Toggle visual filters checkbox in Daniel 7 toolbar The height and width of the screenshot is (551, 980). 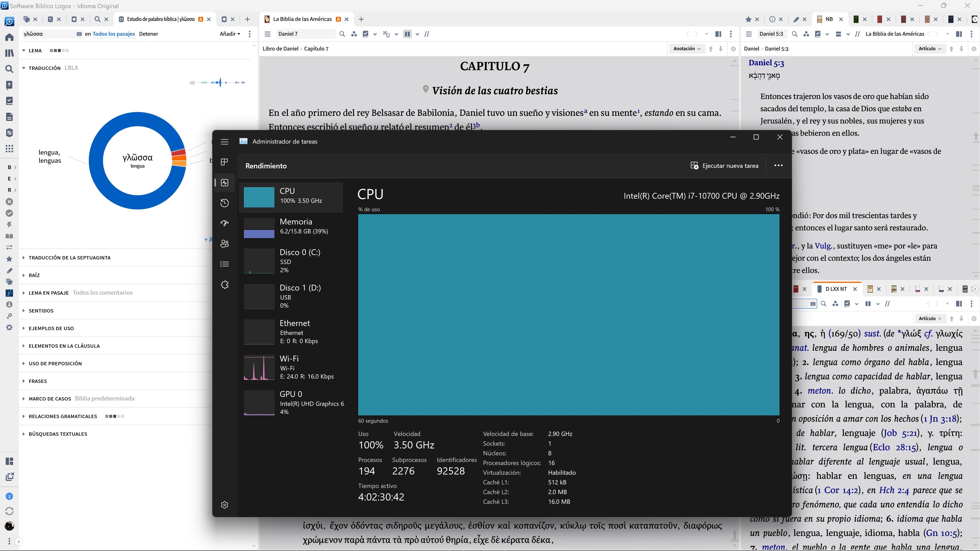click(x=366, y=34)
